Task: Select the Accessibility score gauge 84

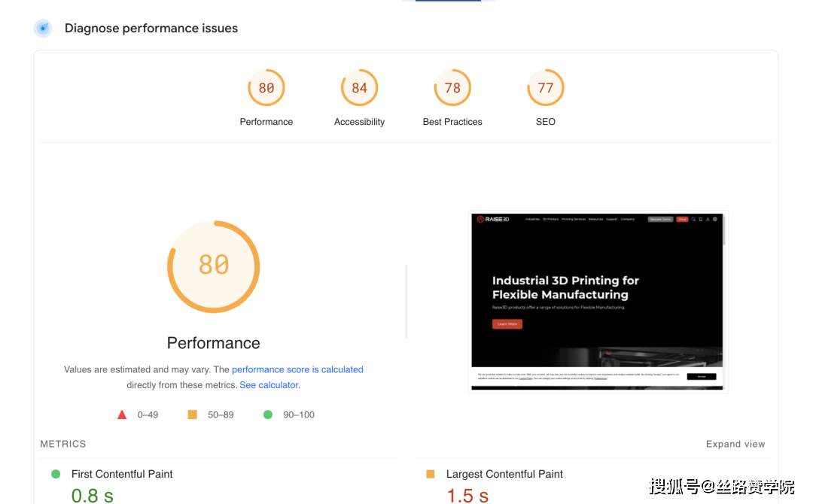Action: [x=359, y=87]
